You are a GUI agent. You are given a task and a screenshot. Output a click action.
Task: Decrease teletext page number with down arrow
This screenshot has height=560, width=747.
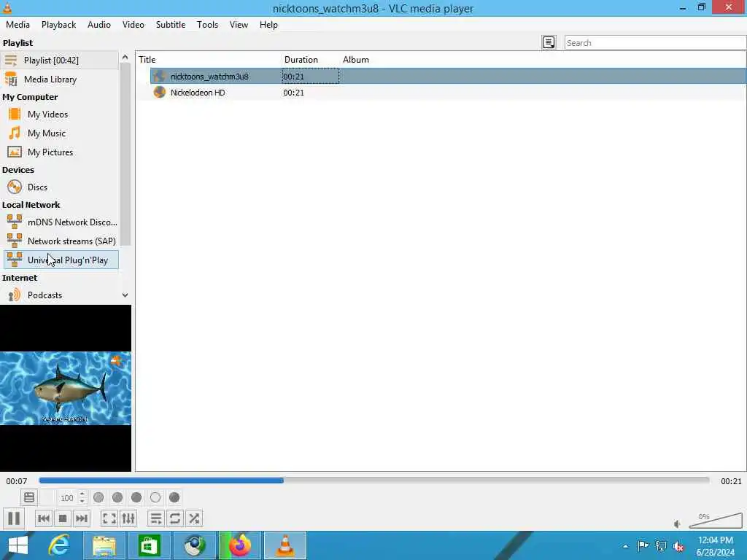(x=82, y=502)
